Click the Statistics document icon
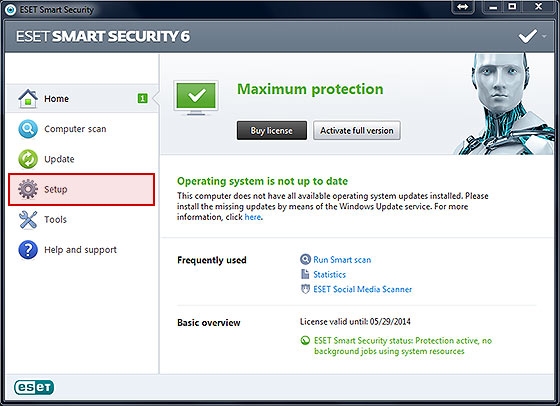 [x=305, y=274]
